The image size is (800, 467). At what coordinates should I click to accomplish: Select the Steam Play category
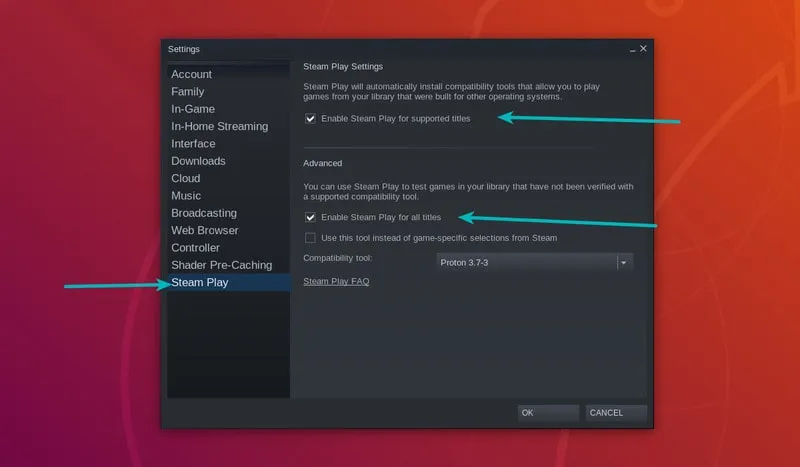229,282
